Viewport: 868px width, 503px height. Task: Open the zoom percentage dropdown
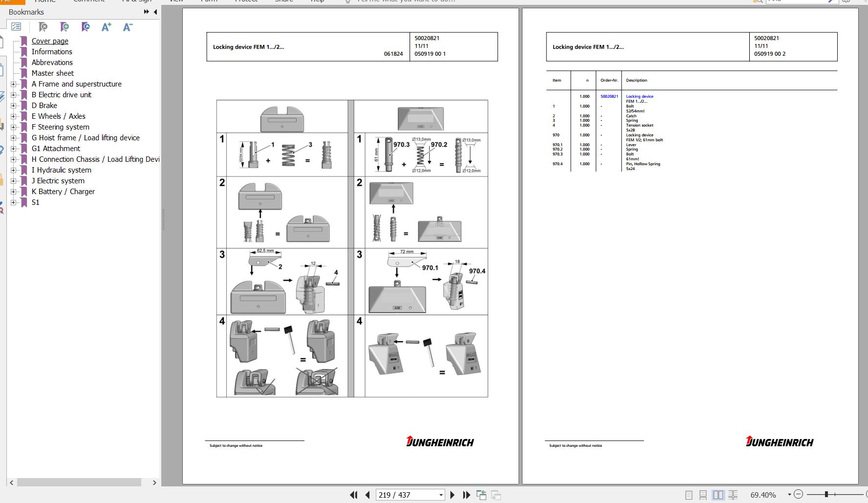[x=789, y=495]
